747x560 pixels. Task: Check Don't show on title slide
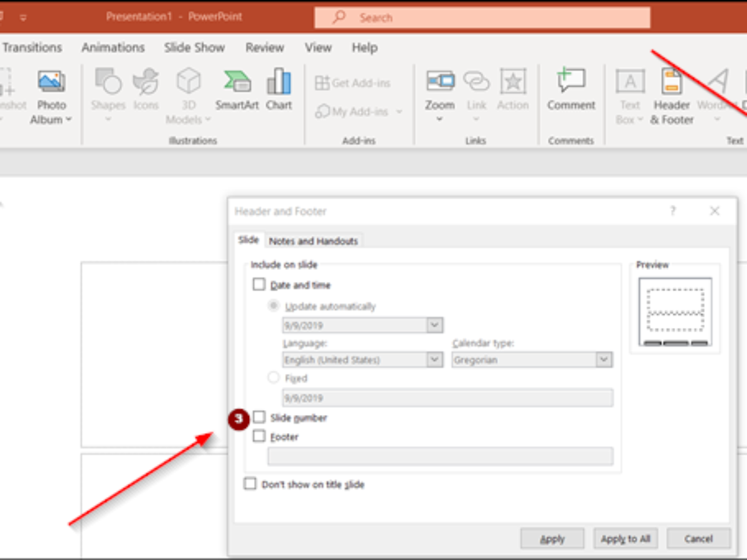pos(250,484)
